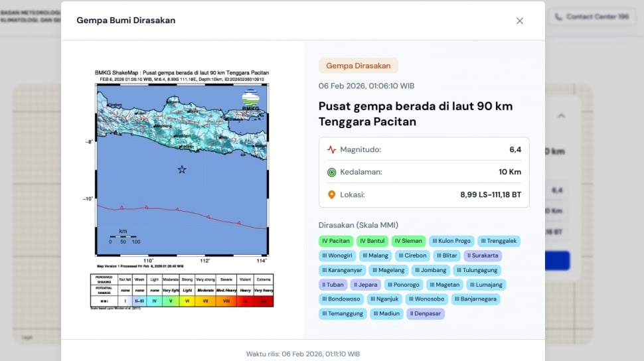Viewport: 644px width, 361px height.
Task: Click the green depth target icon
Action: click(332, 172)
